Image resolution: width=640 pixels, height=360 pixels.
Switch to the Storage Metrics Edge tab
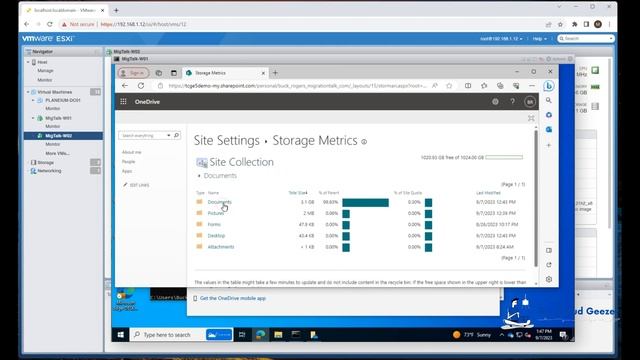click(x=225, y=73)
